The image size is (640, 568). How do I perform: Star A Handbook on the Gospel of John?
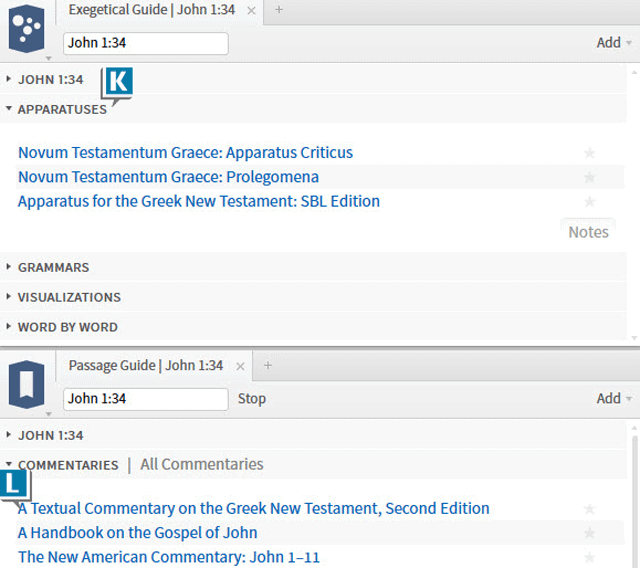[589, 533]
